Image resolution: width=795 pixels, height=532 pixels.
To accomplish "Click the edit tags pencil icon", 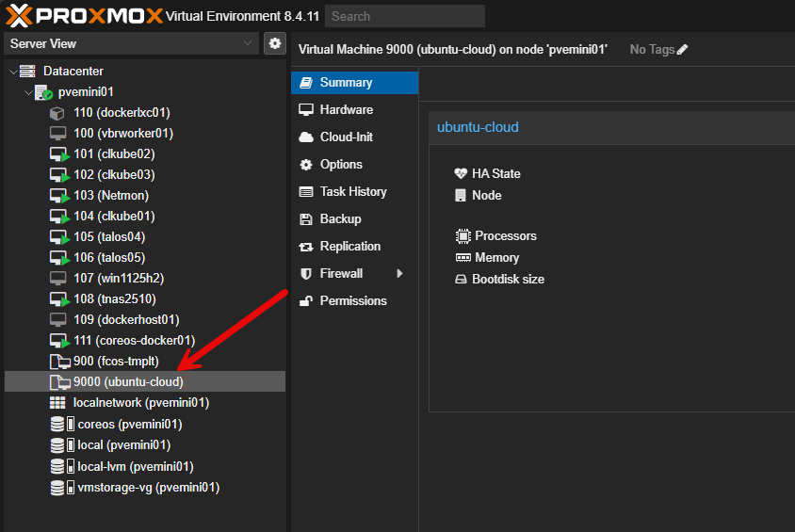I will (683, 49).
